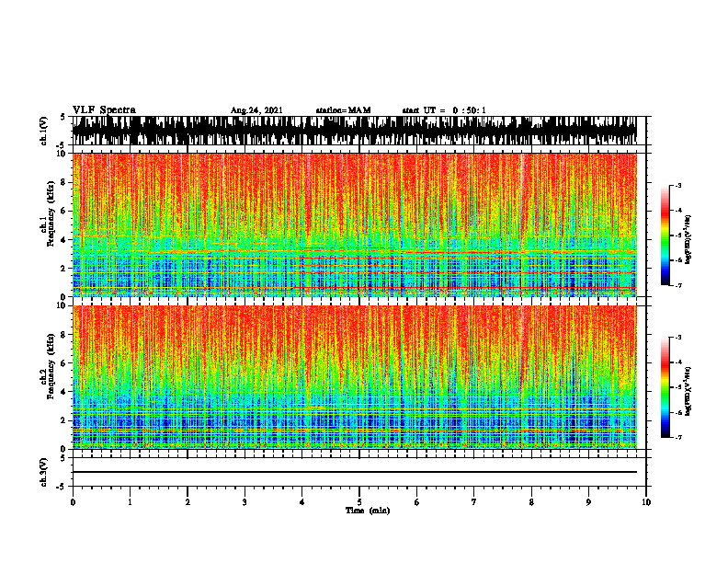Click the '-3' label on ch.1 color scale
This screenshot has width=728, height=563.
click(x=678, y=185)
